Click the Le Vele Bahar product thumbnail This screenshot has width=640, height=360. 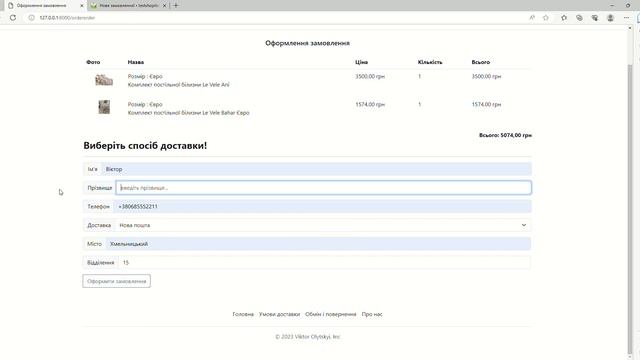pos(104,107)
